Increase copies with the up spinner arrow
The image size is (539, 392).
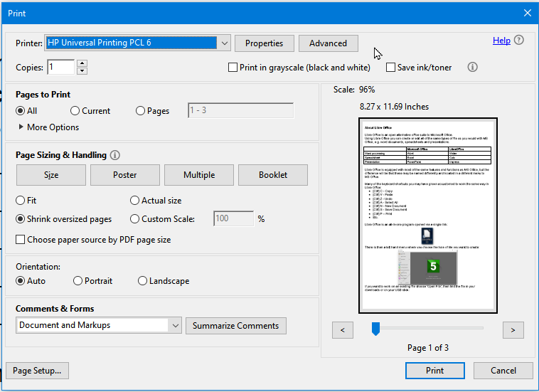coord(82,63)
